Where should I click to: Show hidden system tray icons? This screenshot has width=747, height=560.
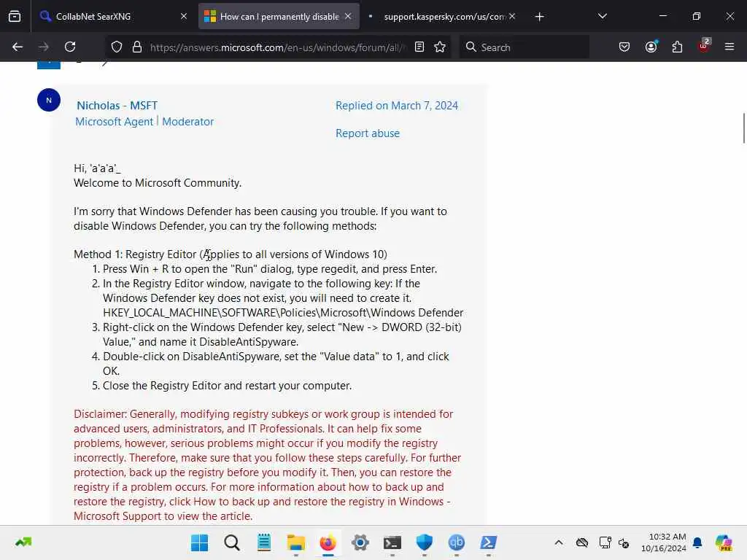(559, 542)
